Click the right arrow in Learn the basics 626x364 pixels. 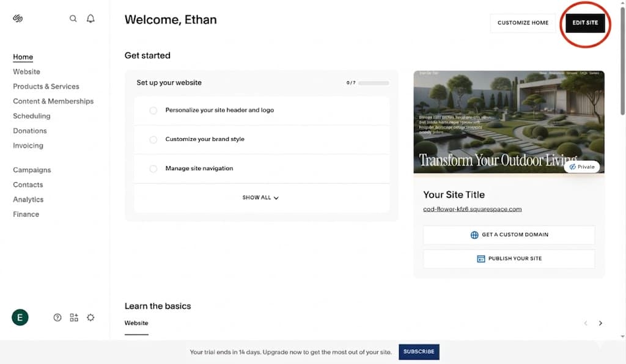600,322
